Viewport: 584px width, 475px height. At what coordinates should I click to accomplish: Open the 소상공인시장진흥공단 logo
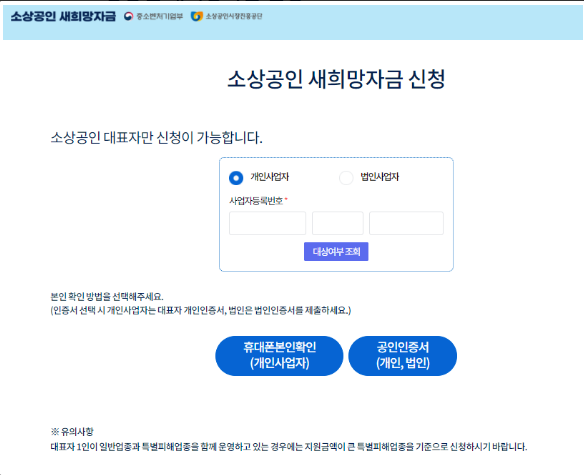226,16
